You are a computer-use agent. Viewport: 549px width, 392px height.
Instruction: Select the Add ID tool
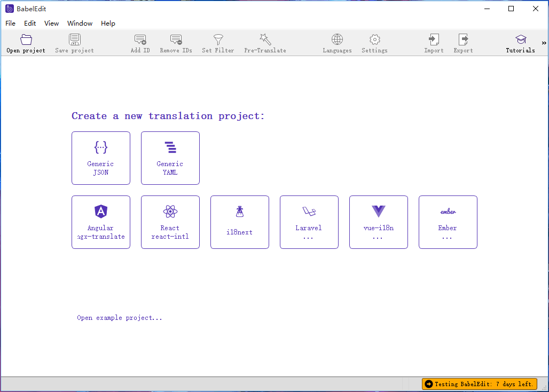140,43
